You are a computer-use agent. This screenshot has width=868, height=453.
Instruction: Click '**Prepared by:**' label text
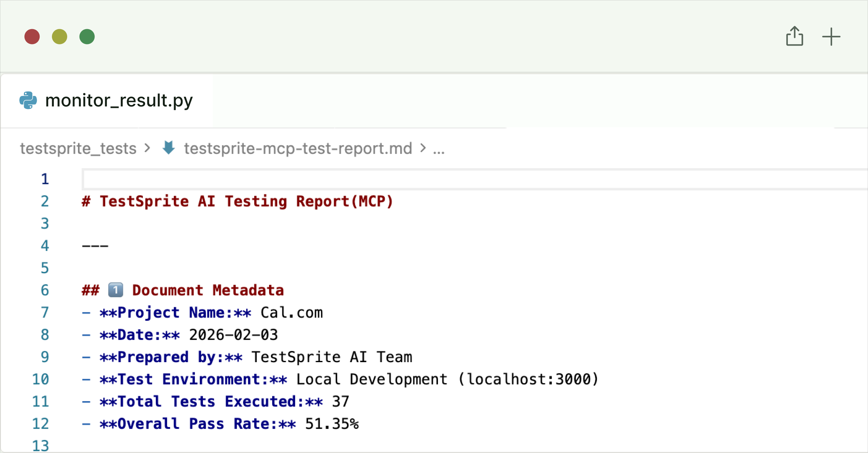pos(171,357)
